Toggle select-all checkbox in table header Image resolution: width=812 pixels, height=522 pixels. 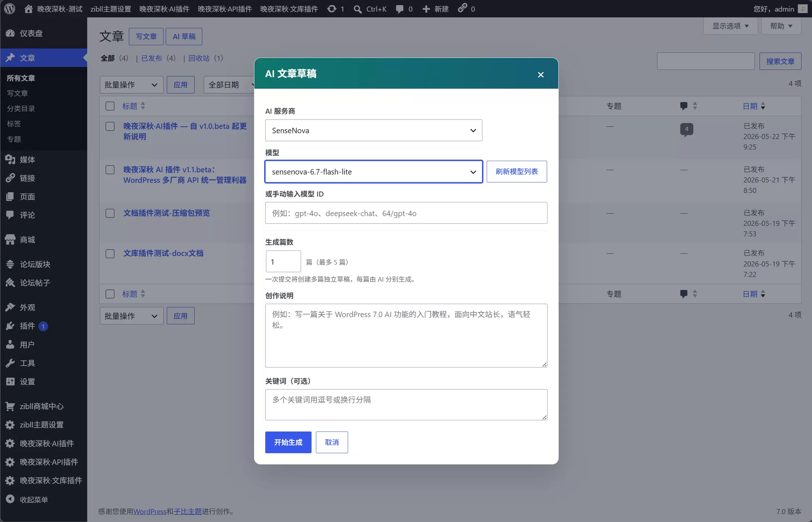tap(110, 106)
